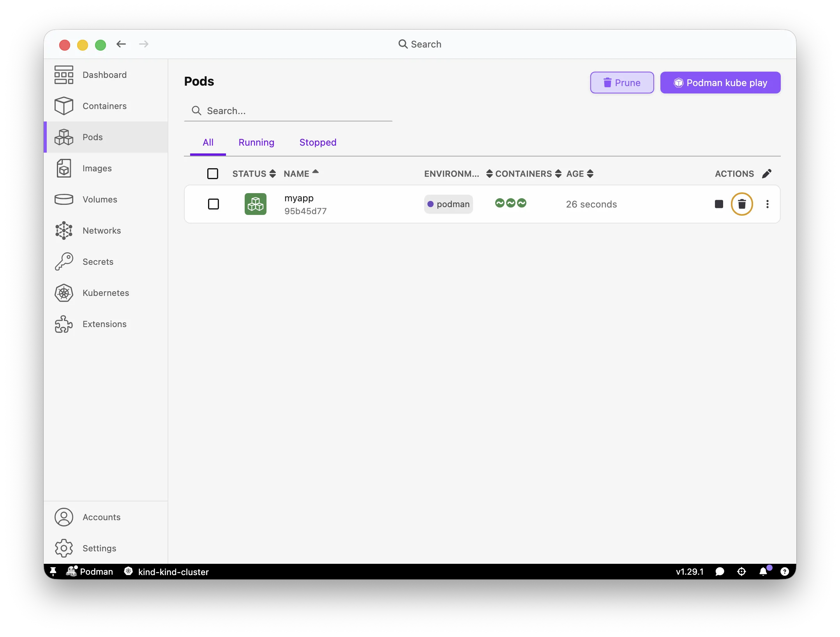The image size is (840, 637).
Task: Toggle the select-all pods checkbox
Action: click(213, 174)
